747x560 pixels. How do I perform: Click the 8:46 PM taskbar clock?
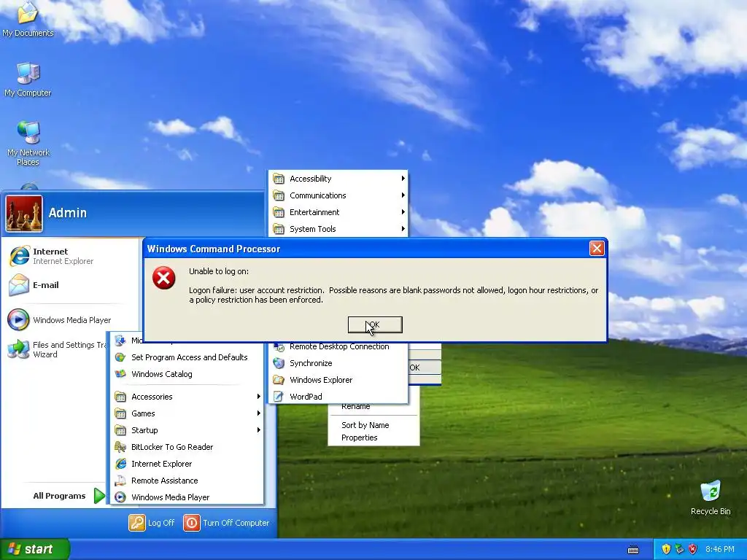(x=720, y=549)
